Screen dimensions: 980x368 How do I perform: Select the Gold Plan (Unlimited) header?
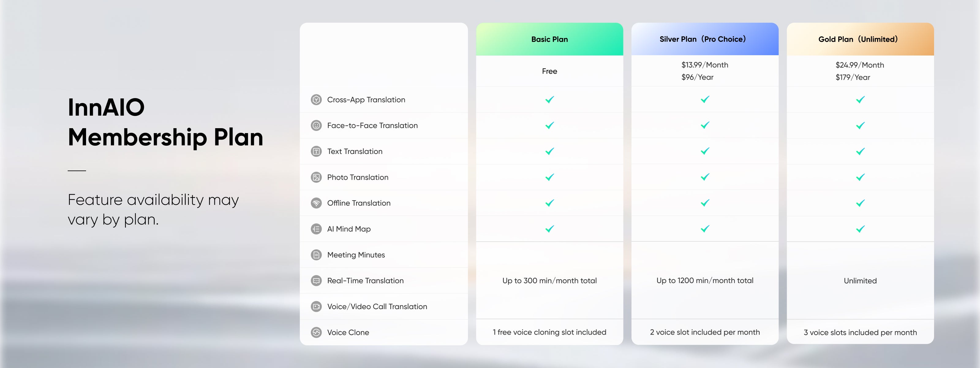pyautogui.click(x=860, y=39)
